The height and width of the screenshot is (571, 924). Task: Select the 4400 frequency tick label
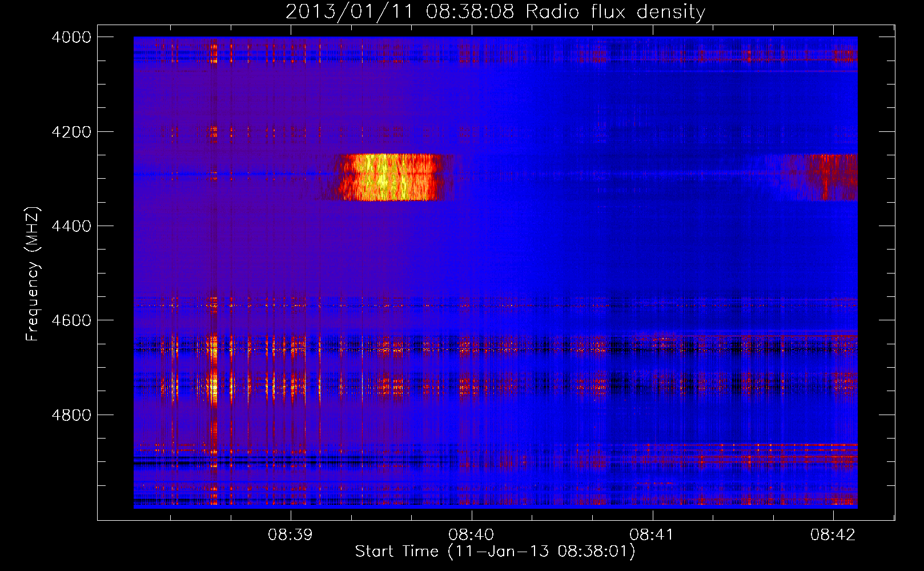pyautogui.click(x=71, y=226)
